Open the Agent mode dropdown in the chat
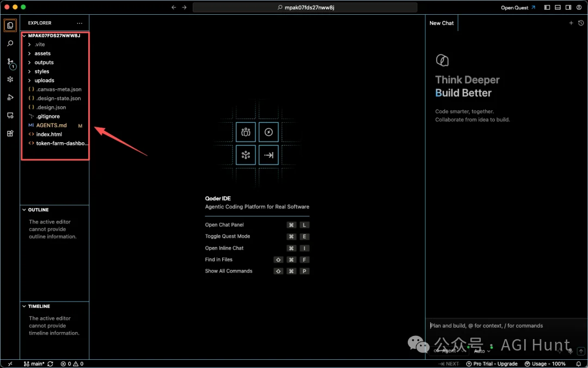The image size is (588, 368). (x=450, y=351)
